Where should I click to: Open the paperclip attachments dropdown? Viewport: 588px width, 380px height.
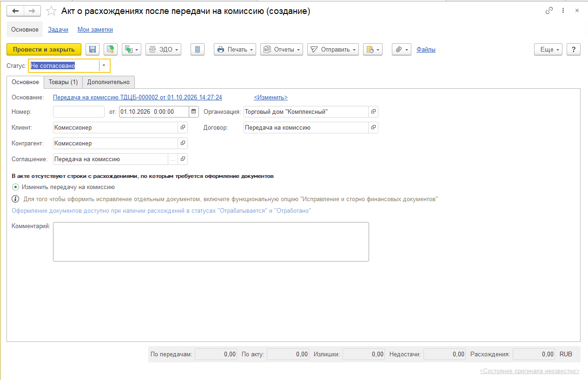pyautogui.click(x=402, y=49)
